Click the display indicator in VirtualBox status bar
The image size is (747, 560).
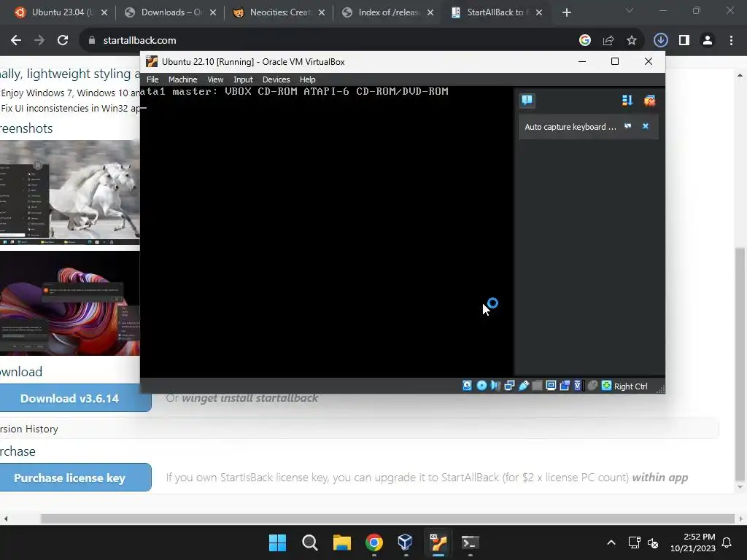pyautogui.click(x=551, y=386)
